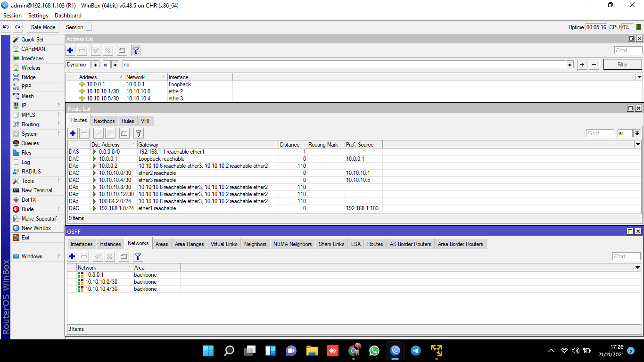Image resolution: width=644 pixels, height=362 pixels.
Task: Open the 'is' operator dropdown in Address List filter
Action: [116, 65]
